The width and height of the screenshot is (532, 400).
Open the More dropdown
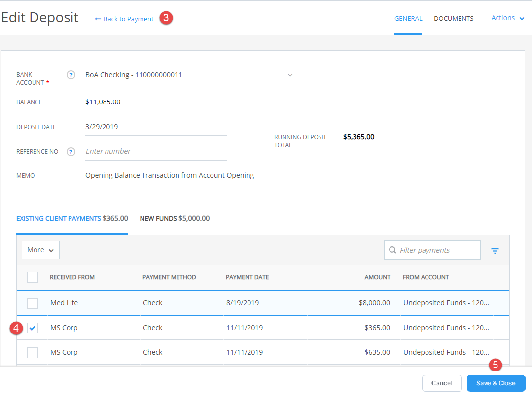[x=41, y=250]
